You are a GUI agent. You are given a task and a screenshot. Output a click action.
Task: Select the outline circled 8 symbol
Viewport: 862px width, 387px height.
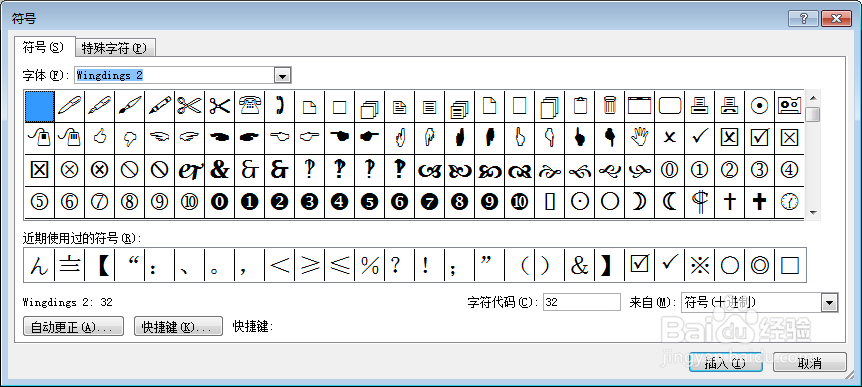pyautogui.click(x=130, y=202)
